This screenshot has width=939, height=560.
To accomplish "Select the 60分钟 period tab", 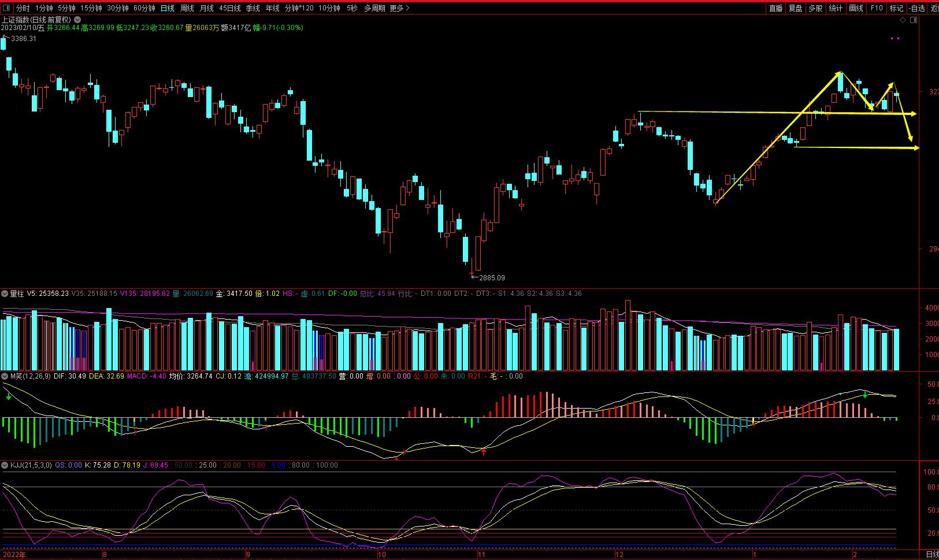I will (x=144, y=8).
